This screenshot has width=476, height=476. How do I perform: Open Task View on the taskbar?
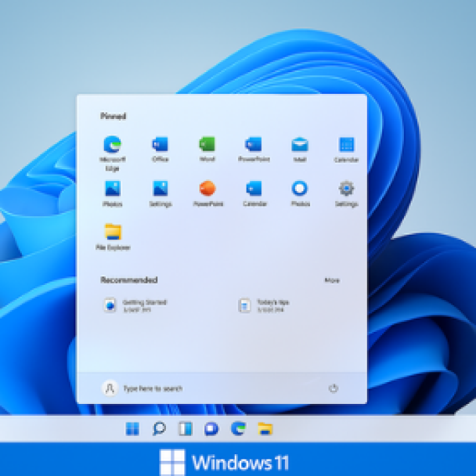[x=185, y=429]
